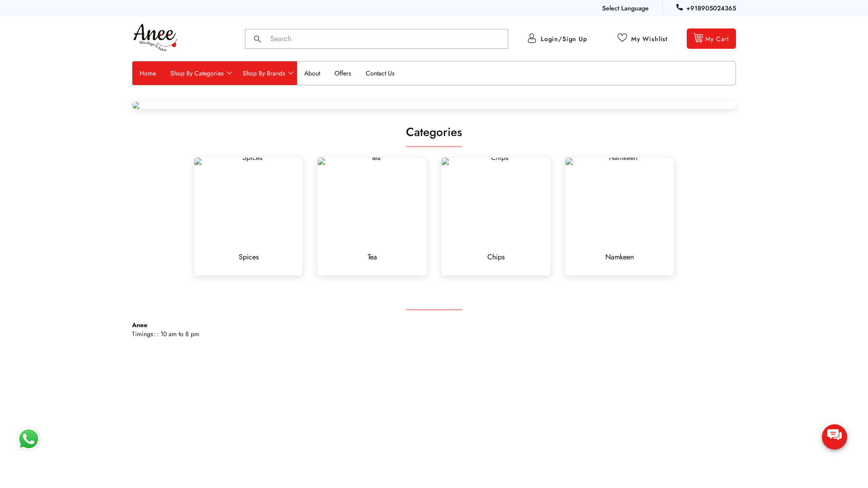Image resolution: width=868 pixels, height=488 pixels.
Task: Click the search magnifier icon
Action: (257, 39)
